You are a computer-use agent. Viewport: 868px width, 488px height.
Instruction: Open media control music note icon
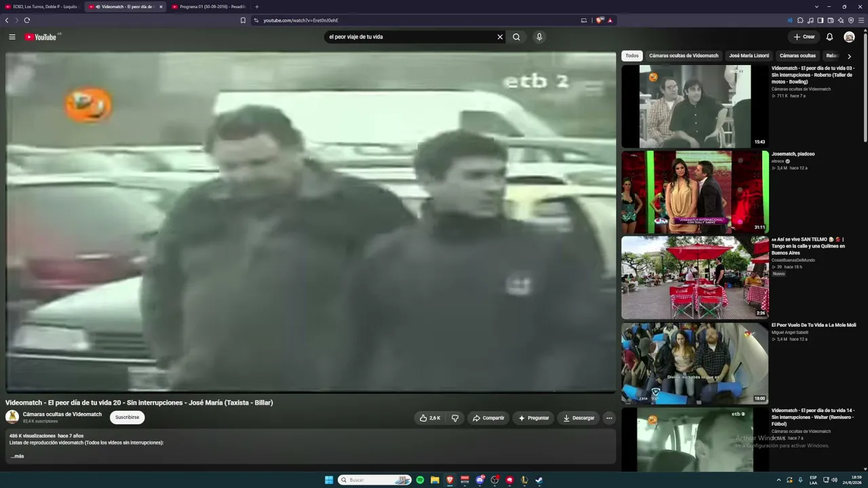pyautogui.click(x=810, y=20)
